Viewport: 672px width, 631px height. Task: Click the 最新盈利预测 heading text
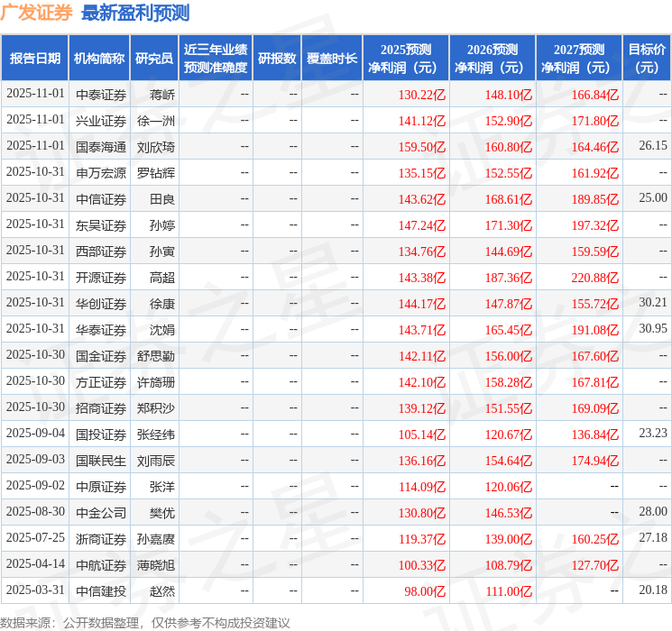pos(135,13)
